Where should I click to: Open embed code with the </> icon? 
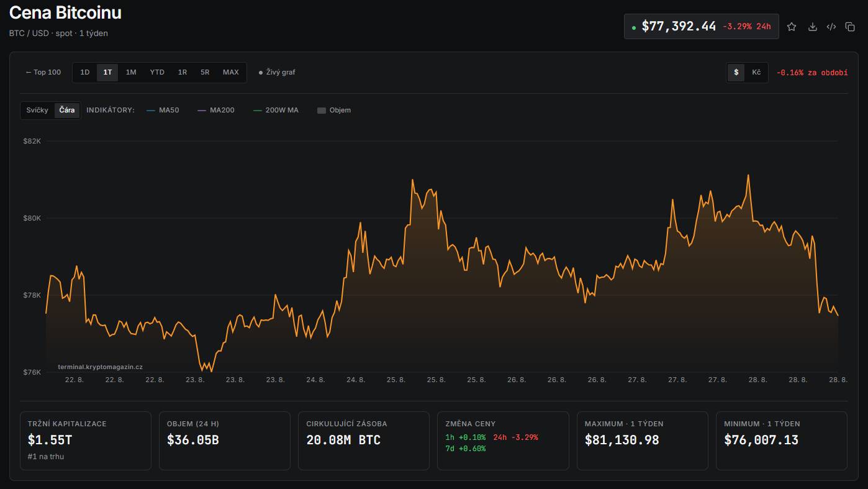[831, 27]
